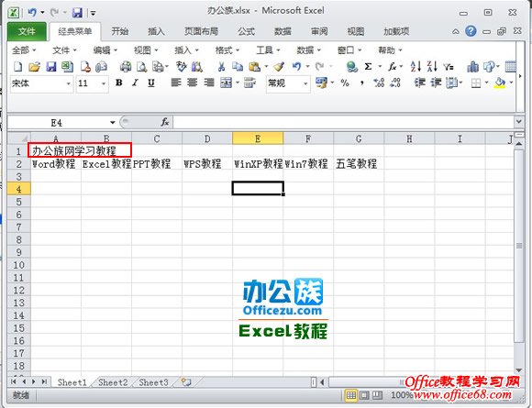Switch to the 审阅 ribbon tab
This screenshot has height=408, width=532.
[319, 31]
